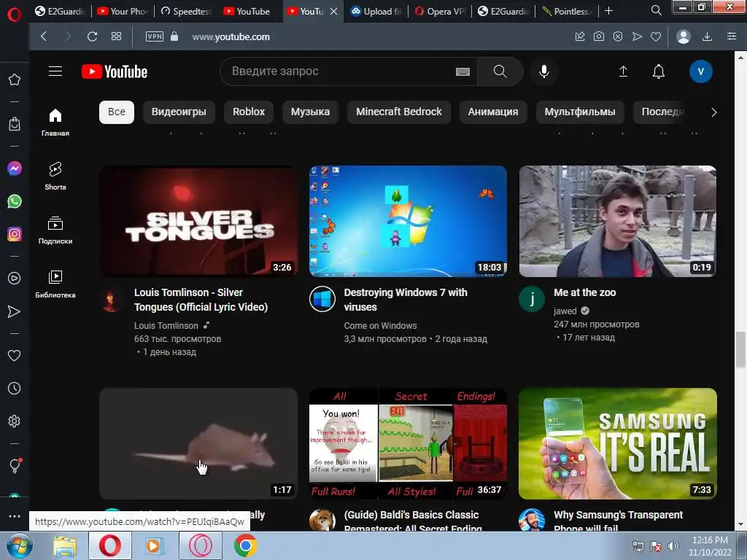Select the Видеоигры filter chip
The width and height of the screenshot is (747, 560).
179,112
